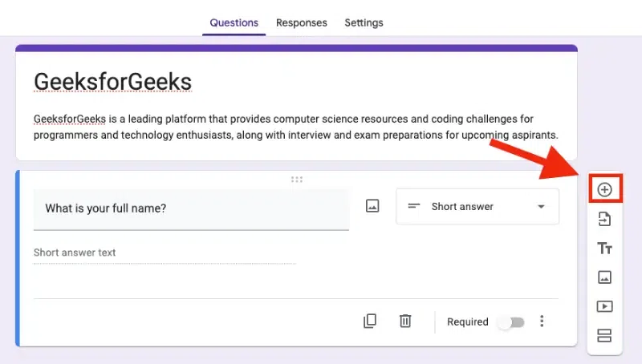
Task: Add an image from the side toolbar
Action: [605, 277]
